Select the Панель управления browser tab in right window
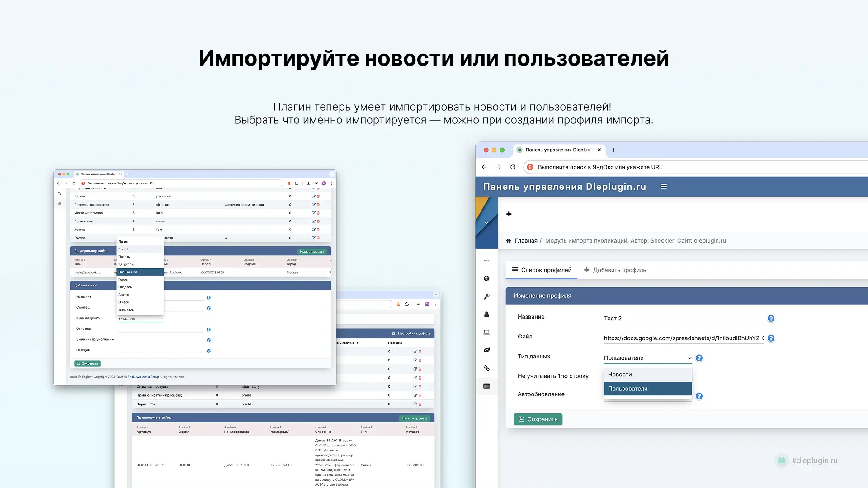 (x=558, y=150)
